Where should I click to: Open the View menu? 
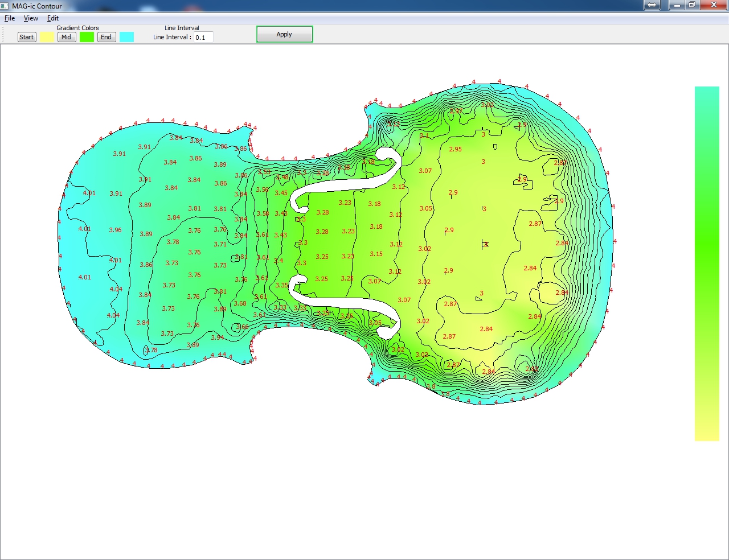[31, 18]
